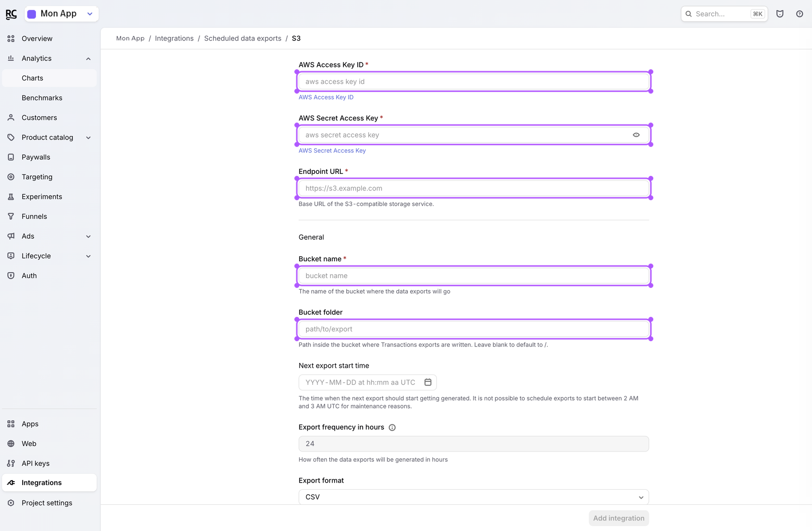
Task: Open the AWS Access Key ID help link
Action: (x=326, y=97)
